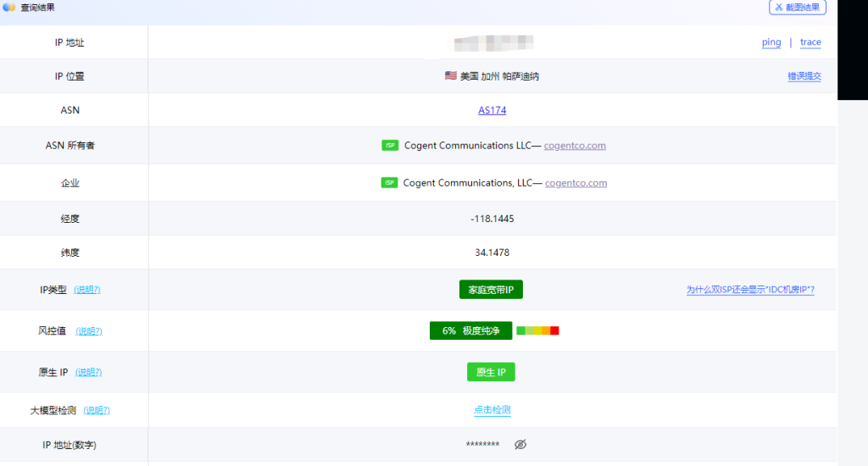Open the trace link for this IP
This screenshot has width=868, height=466.
point(810,42)
